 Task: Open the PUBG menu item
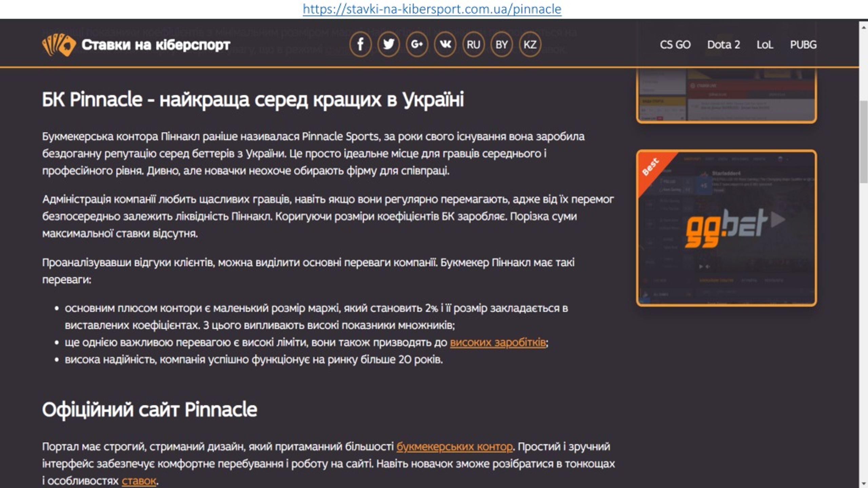(803, 45)
